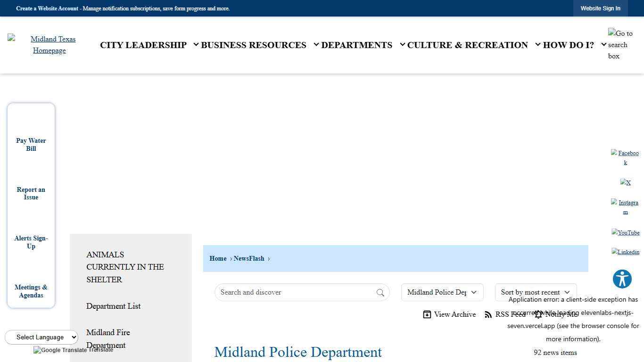Open the YouTube social icon
The height and width of the screenshot is (362, 644).
(625, 233)
